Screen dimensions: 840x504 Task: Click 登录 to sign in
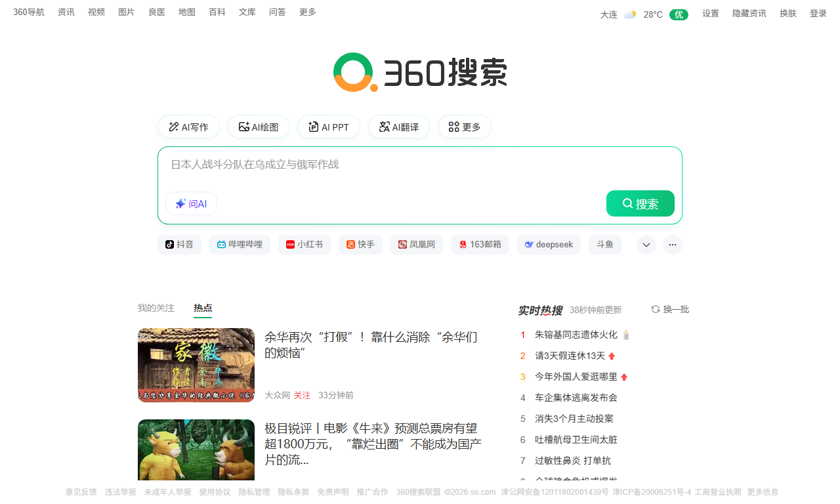pos(818,13)
